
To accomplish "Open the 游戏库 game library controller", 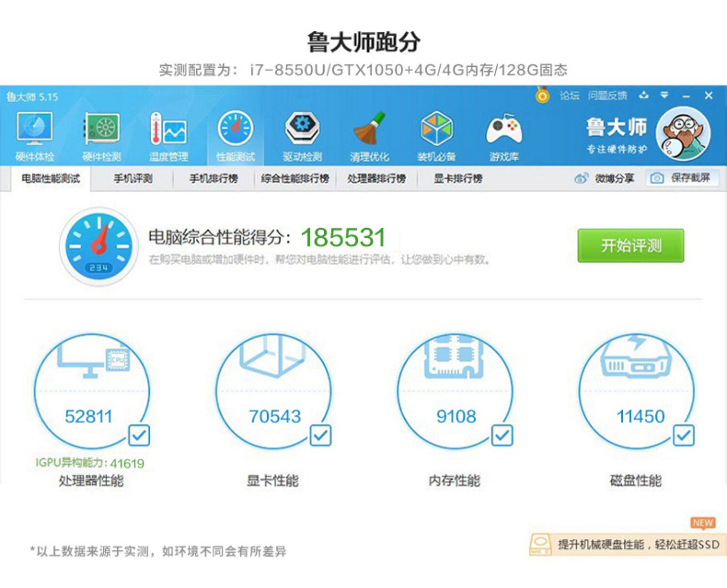I will pyautogui.click(x=504, y=137).
